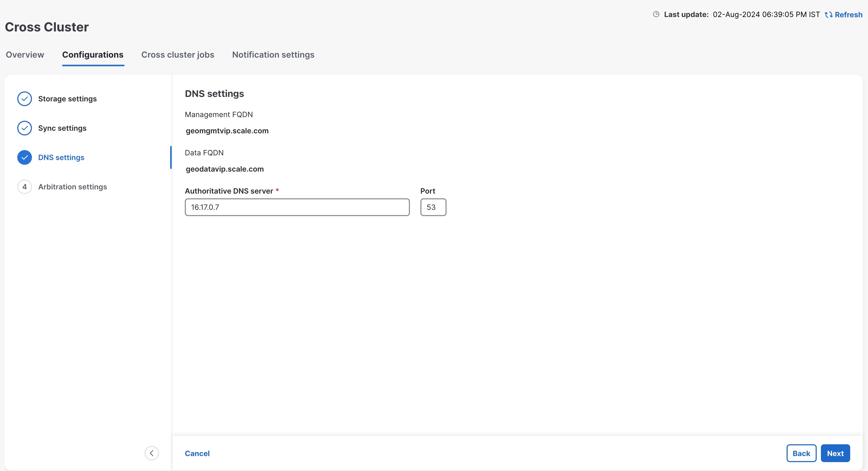Select the Sync settings step
The width and height of the screenshot is (868, 471).
pyautogui.click(x=62, y=128)
